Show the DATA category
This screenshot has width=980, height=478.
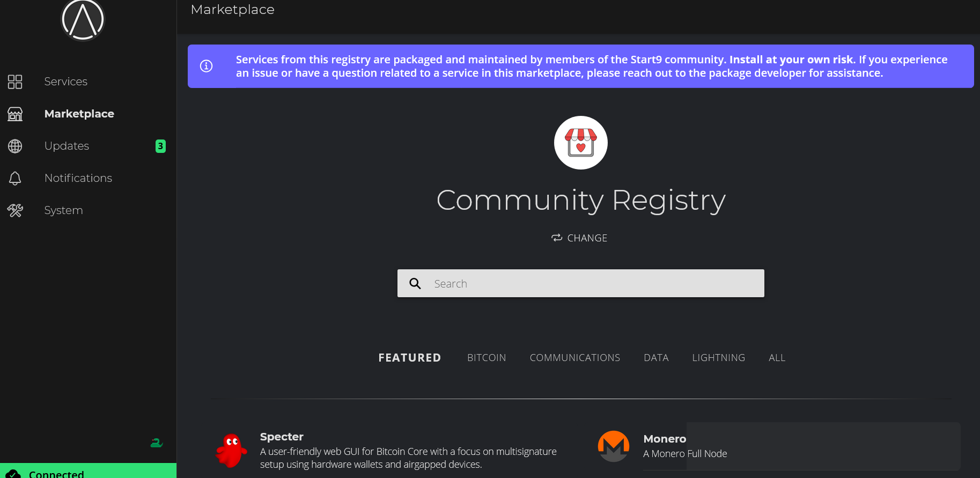pos(656,358)
